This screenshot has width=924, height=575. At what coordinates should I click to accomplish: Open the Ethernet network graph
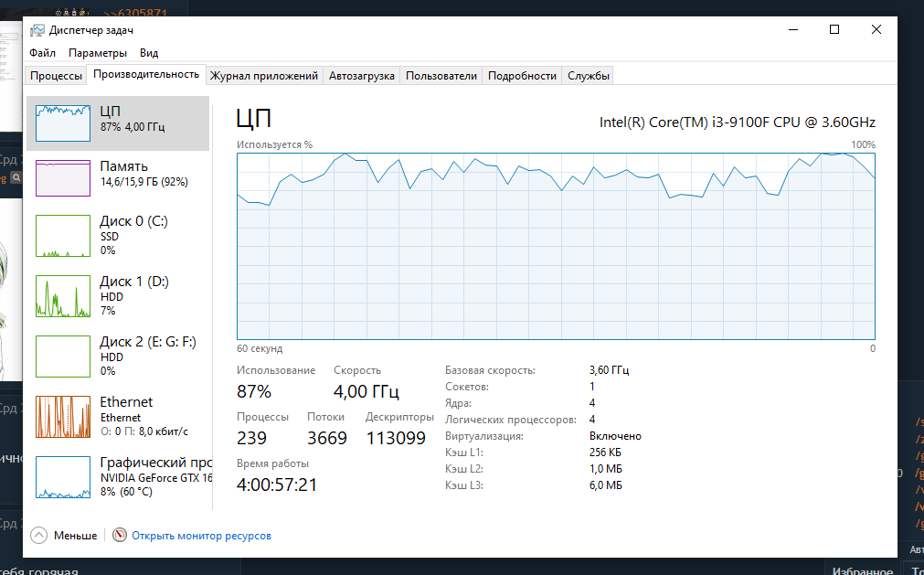tap(63, 417)
